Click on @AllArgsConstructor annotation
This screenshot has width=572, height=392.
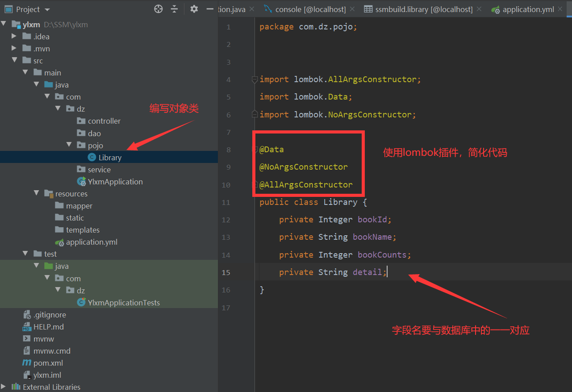306,184
